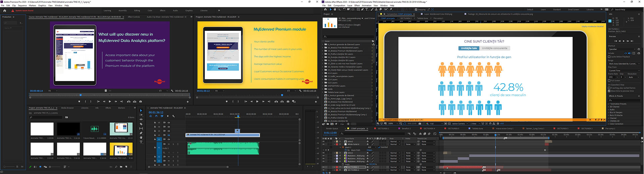Toggle V5 track output eye icon
Screen dimensions: 644x174
click(x=169, y=122)
